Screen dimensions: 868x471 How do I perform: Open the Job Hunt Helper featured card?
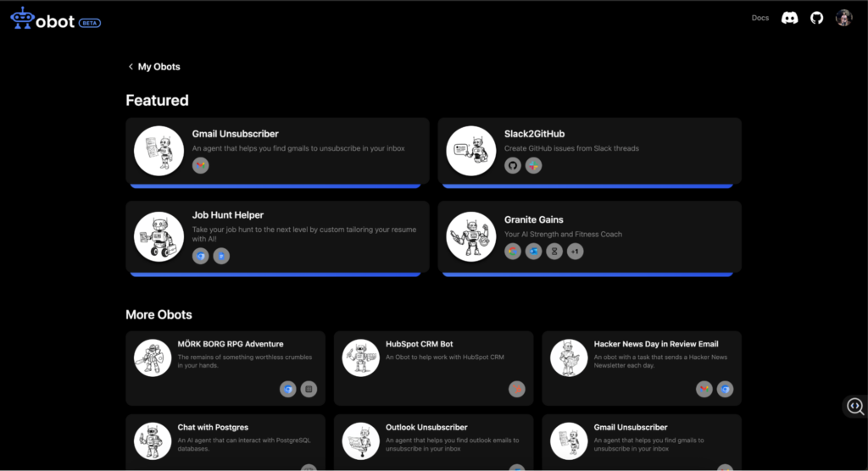pyautogui.click(x=277, y=239)
